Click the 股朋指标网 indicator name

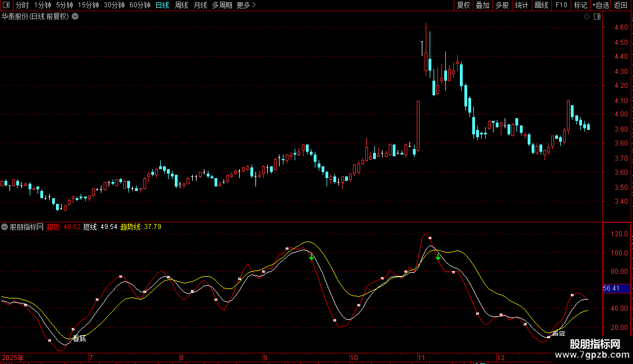(27, 227)
